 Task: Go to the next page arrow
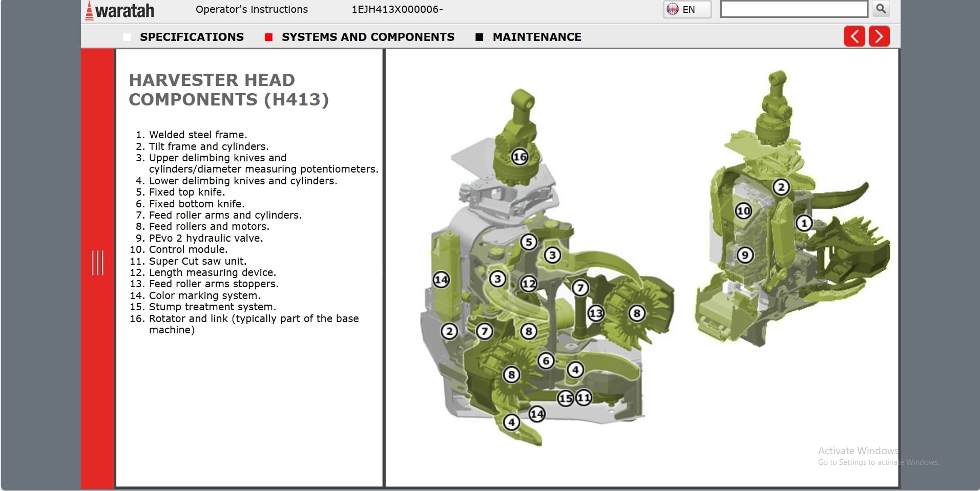click(879, 36)
